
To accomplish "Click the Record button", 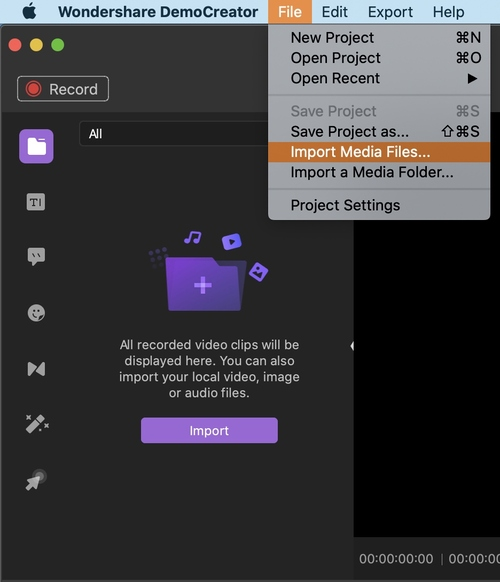I will click(x=63, y=89).
